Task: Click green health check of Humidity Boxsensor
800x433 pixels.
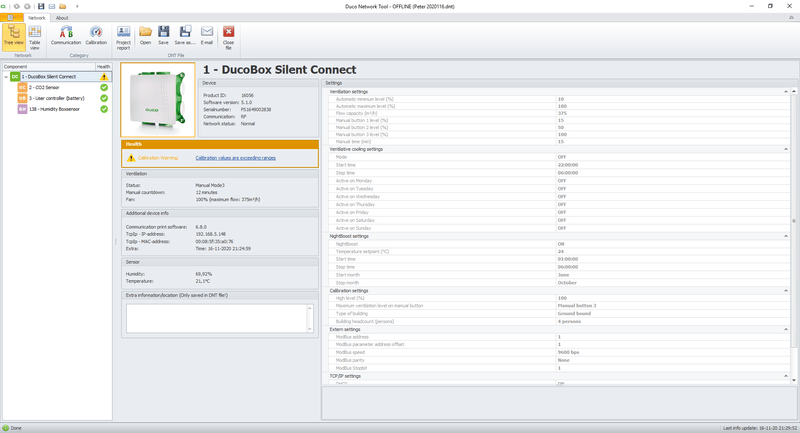Action: 104,109
